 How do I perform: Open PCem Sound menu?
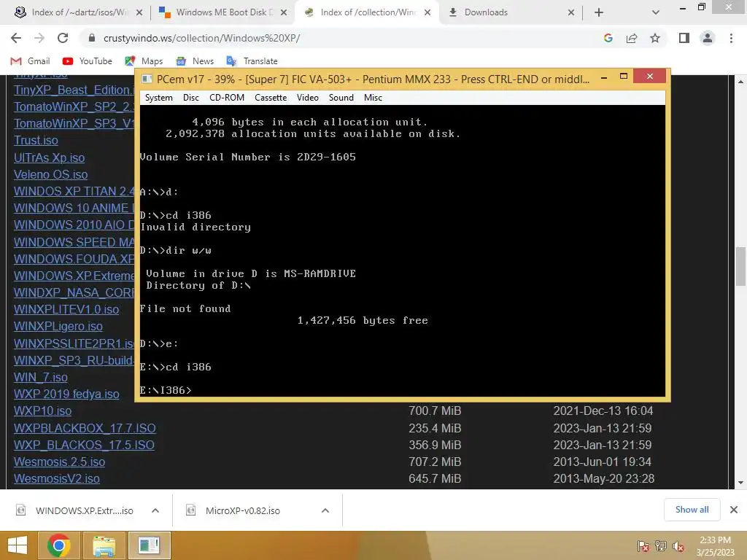[x=341, y=98]
